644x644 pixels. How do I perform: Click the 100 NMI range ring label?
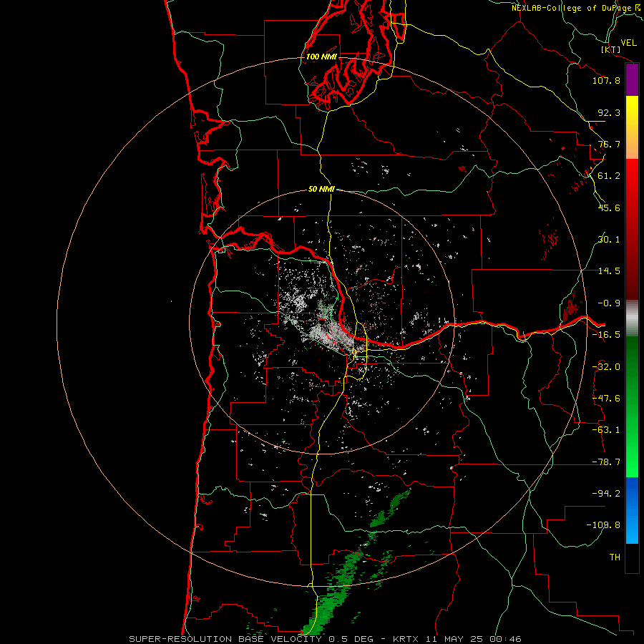point(321,57)
